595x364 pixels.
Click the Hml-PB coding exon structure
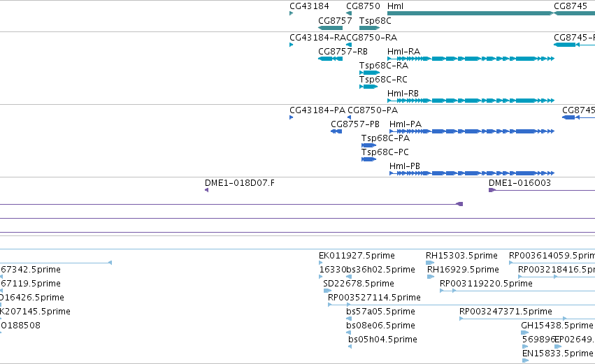pyautogui.click(x=472, y=174)
